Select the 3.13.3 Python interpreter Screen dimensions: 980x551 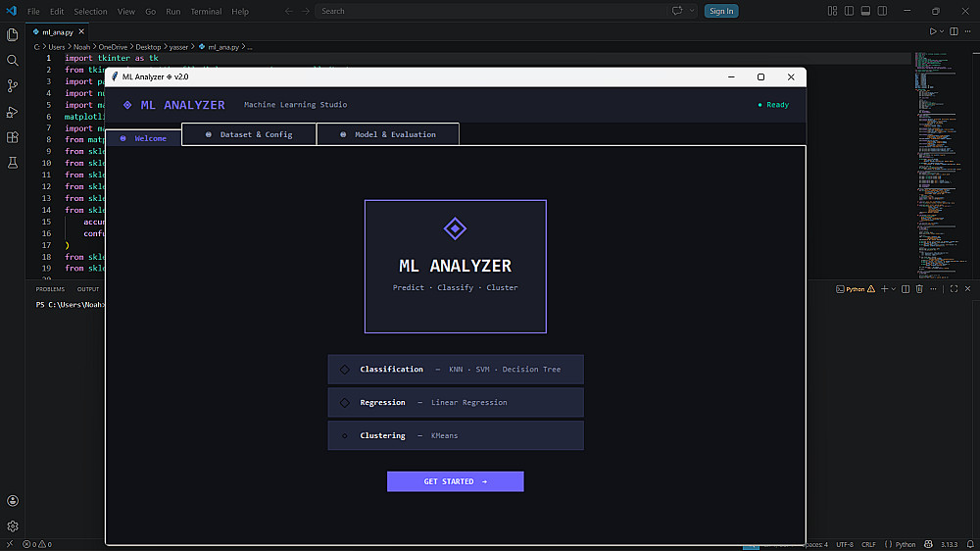950,545
